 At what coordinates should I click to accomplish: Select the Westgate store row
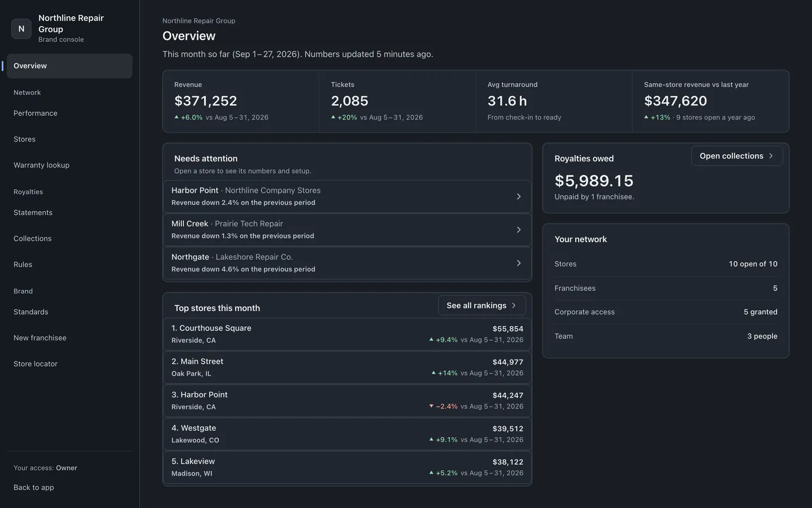click(x=347, y=434)
